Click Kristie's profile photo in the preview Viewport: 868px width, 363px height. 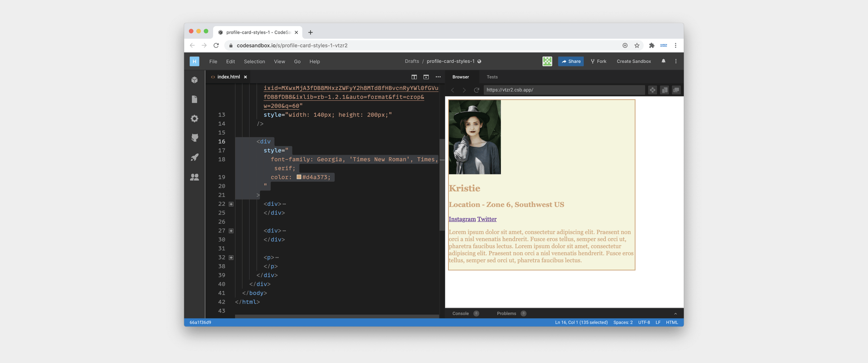pos(475,137)
